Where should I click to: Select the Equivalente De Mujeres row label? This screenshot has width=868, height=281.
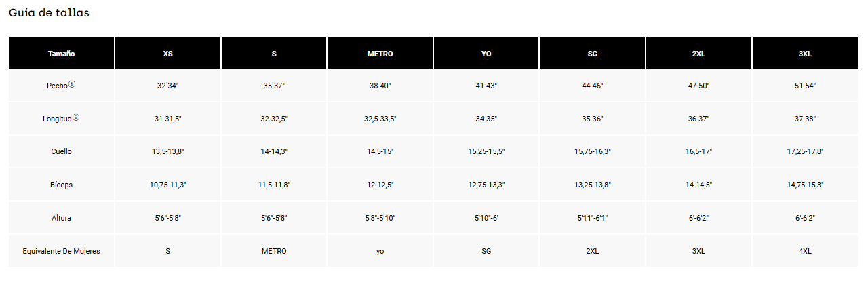pyautogui.click(x=61, y=251)
